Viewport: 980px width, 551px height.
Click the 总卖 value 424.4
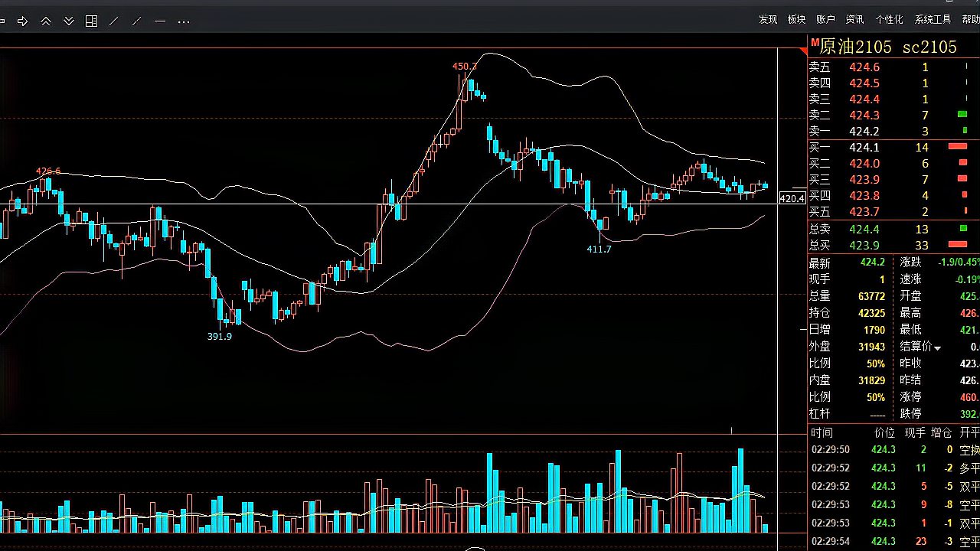864,229
